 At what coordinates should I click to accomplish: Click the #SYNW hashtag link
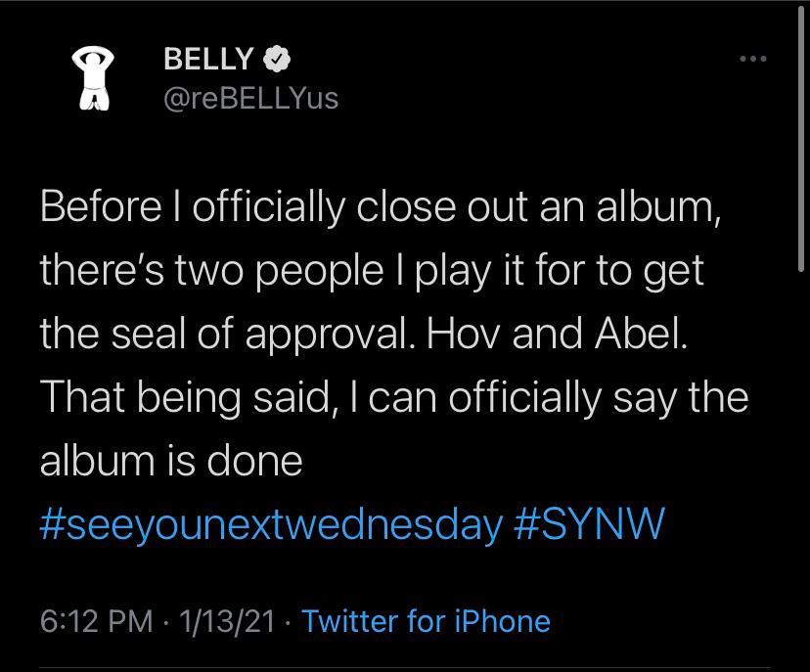click(x=587, y=524)
